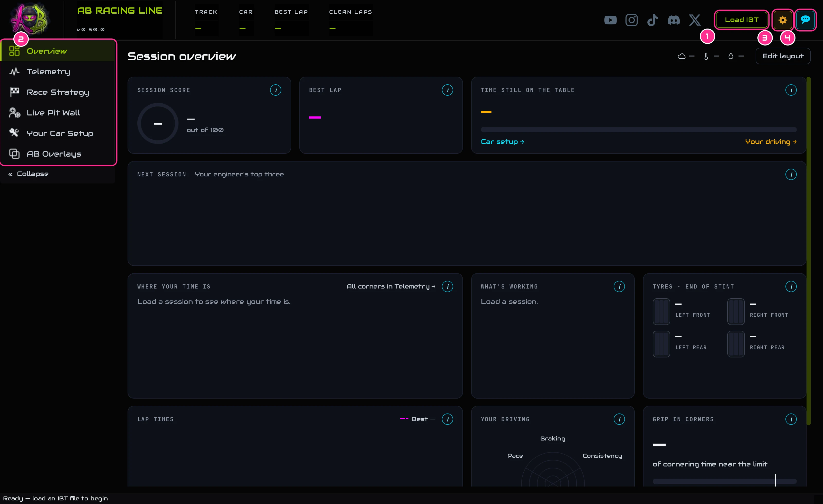Screen dimensions: 823x504
Task: Open the cyan chat feedback icon
Action: (805, 20)
